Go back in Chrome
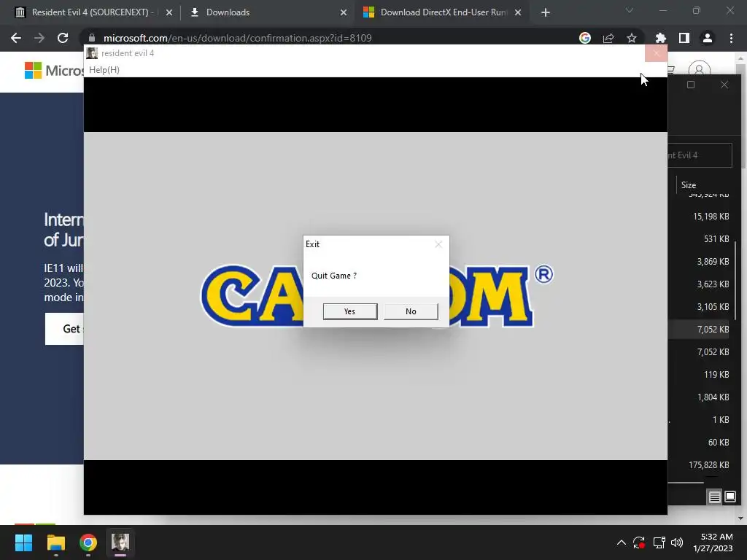 (16, 38)
